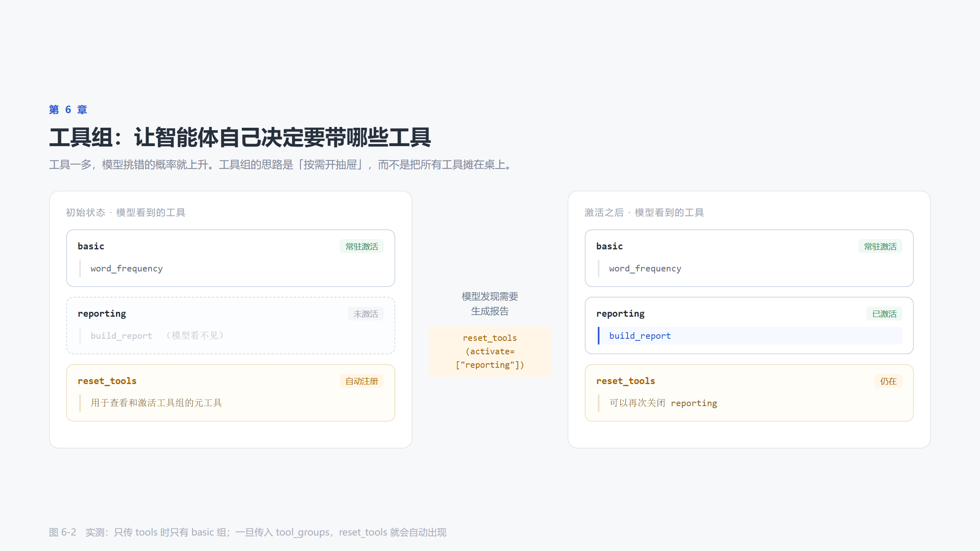Click word_frequency in the 初始状态 panel
The width and height of the screenshot is (980, 551).
pyautogui.click(x=127, y=269)
